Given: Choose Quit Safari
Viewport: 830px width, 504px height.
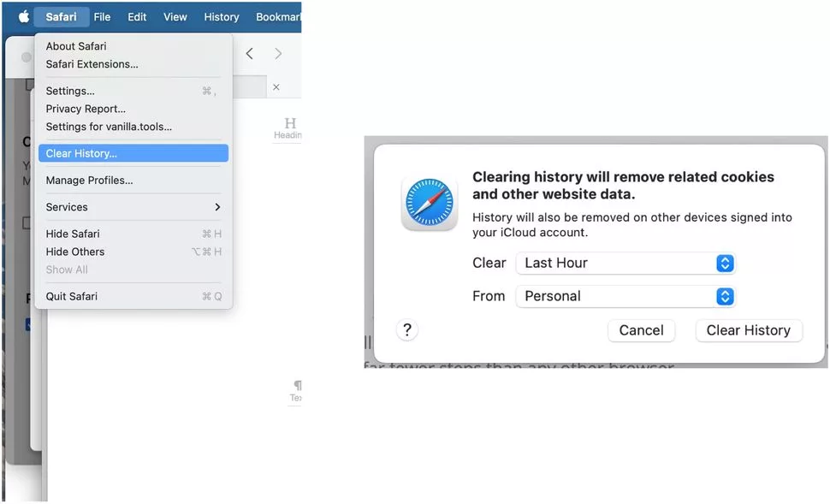Looking at the screenshot, I should click(x=133, y=296).
